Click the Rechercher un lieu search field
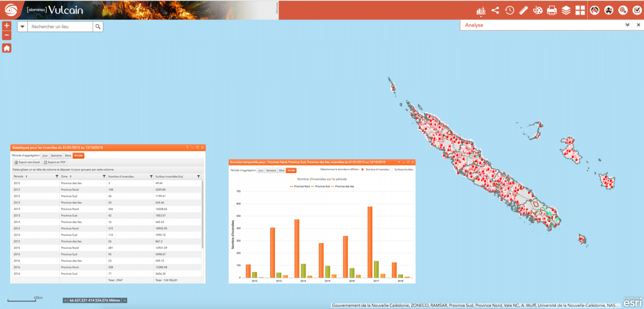The height and width of the screenshot is (309, 644). (x=60, y=27)
